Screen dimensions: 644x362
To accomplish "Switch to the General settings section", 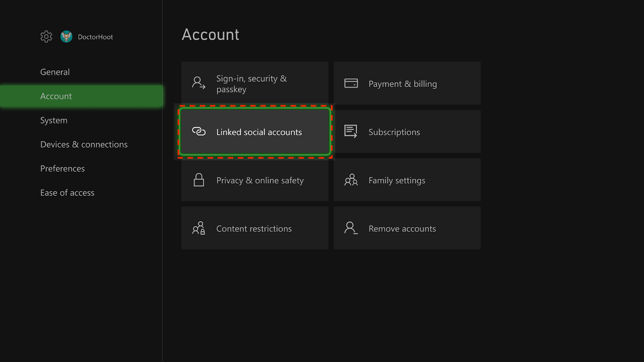I will (x=55, y=72).
